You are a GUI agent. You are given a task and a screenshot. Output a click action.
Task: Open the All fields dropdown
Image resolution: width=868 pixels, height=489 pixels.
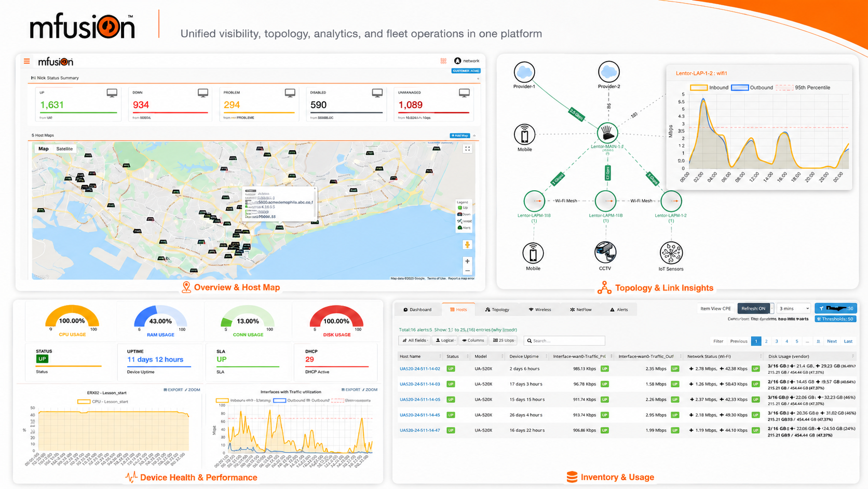414,340
